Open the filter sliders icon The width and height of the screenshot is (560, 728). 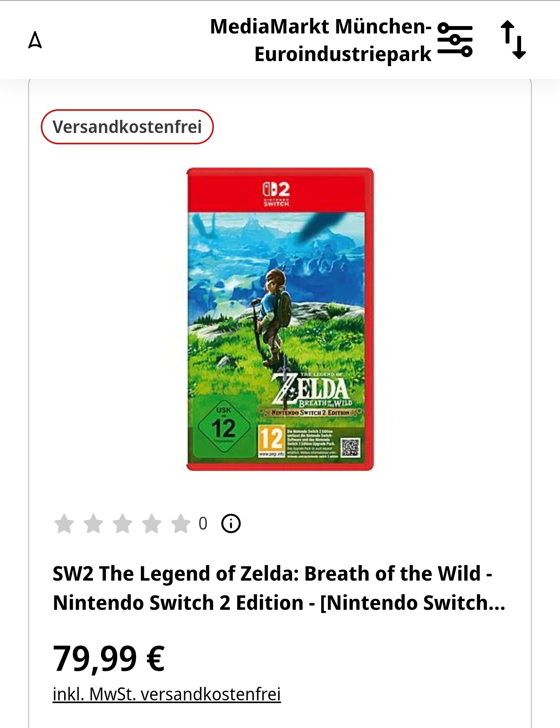[455, 40]
